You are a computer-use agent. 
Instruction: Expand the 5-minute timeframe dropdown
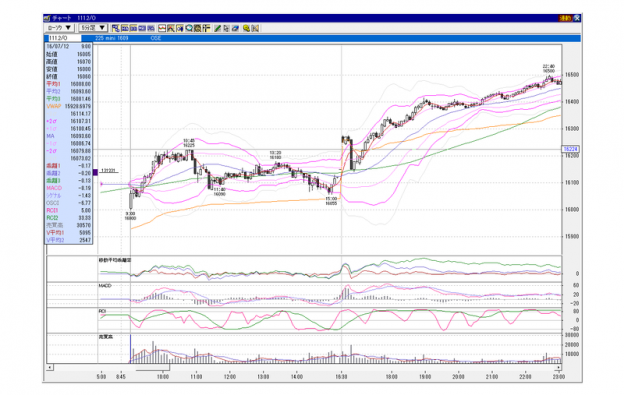click(93, 28)
